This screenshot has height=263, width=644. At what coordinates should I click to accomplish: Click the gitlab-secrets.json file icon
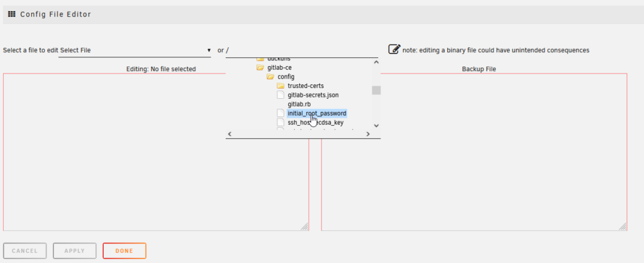(281, 95)
